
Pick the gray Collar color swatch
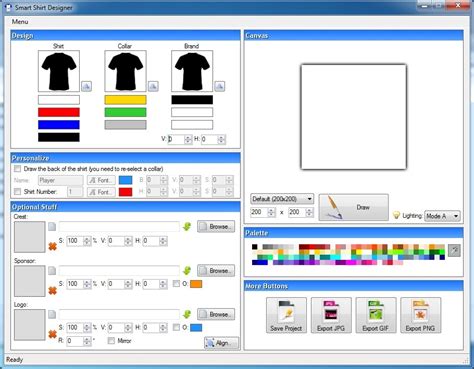pos(125,125)
